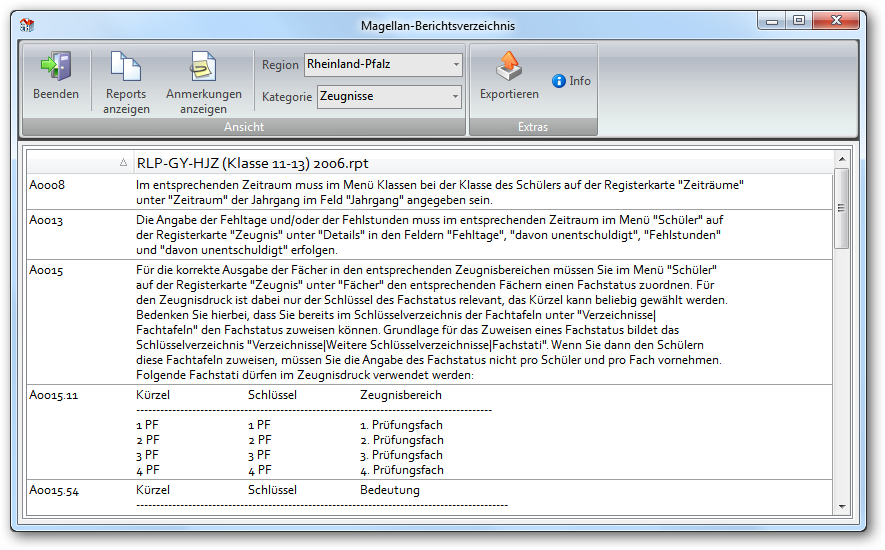The height and width of the screenshot is (550, 885).
Task: Select row A0008
Action: coord(429,192)
